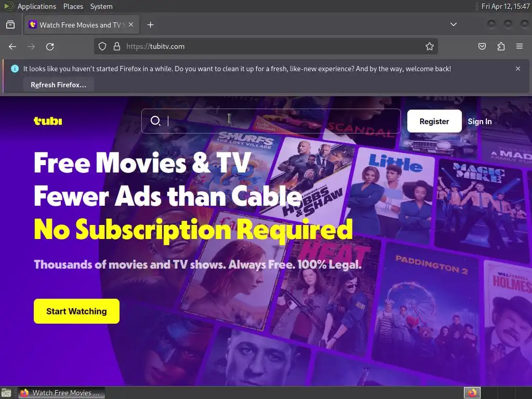The height and width of the screenshot is (399, 532).
Task: Click the info icon in notification bar
Action: (x=15, y=69)
